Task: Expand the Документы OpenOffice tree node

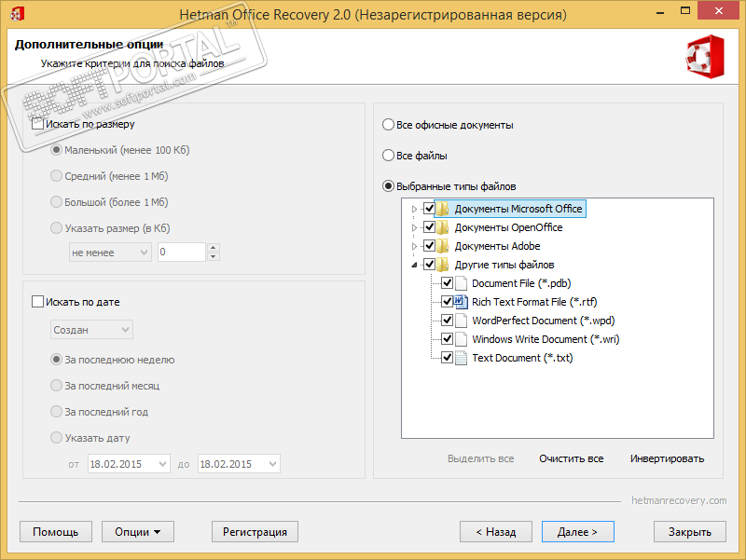Action: pyautogui.click(x=414, y=227)
